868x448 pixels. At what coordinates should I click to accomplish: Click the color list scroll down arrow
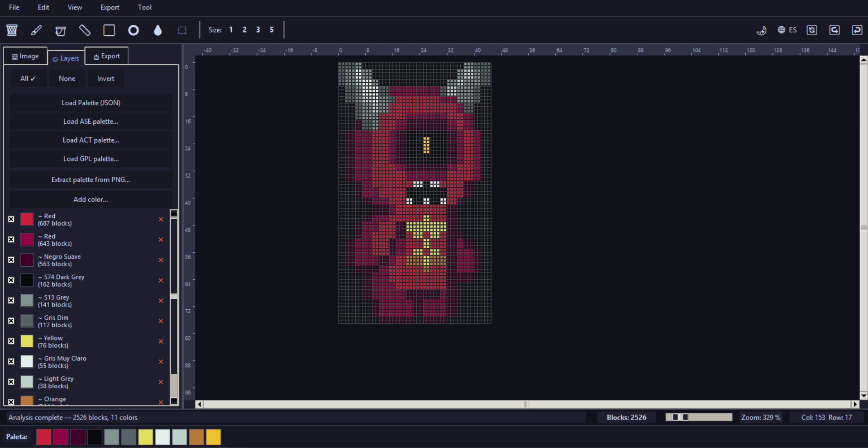click(x=174, y=401)
